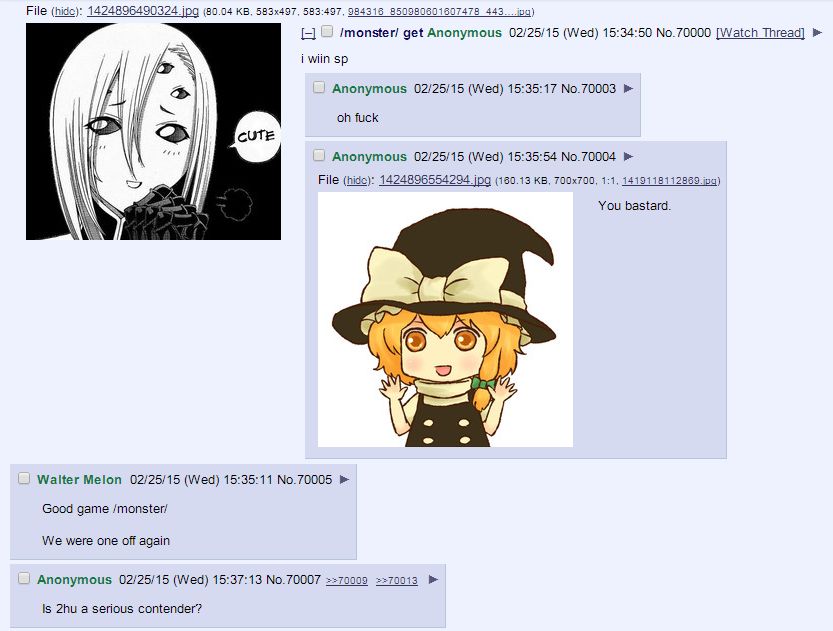Open post menu arrow for No.70007
Viewport: 833px width, 631px height.
pyautogui.click(x=434, y=579)
